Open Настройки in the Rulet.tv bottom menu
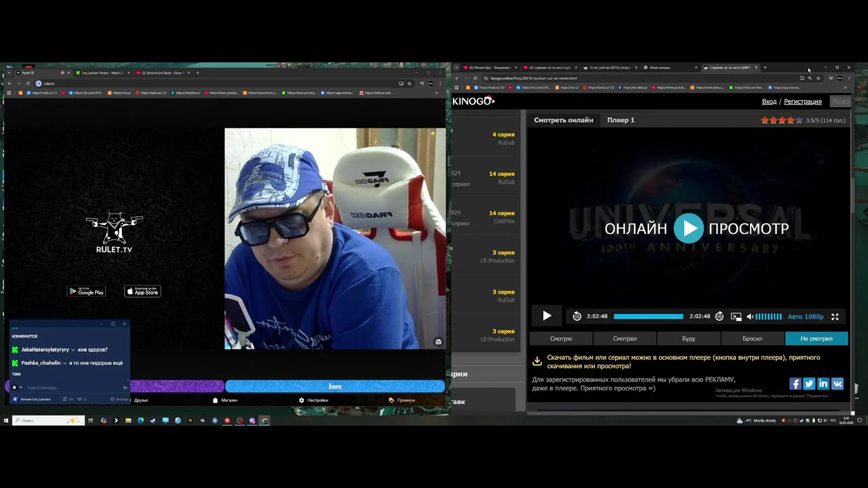The image size is (868, 488). point(313,400)
